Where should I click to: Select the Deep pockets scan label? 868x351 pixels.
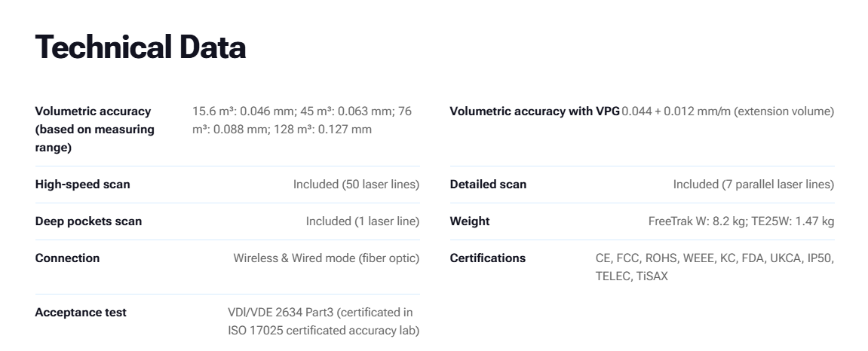coord(88,221)
